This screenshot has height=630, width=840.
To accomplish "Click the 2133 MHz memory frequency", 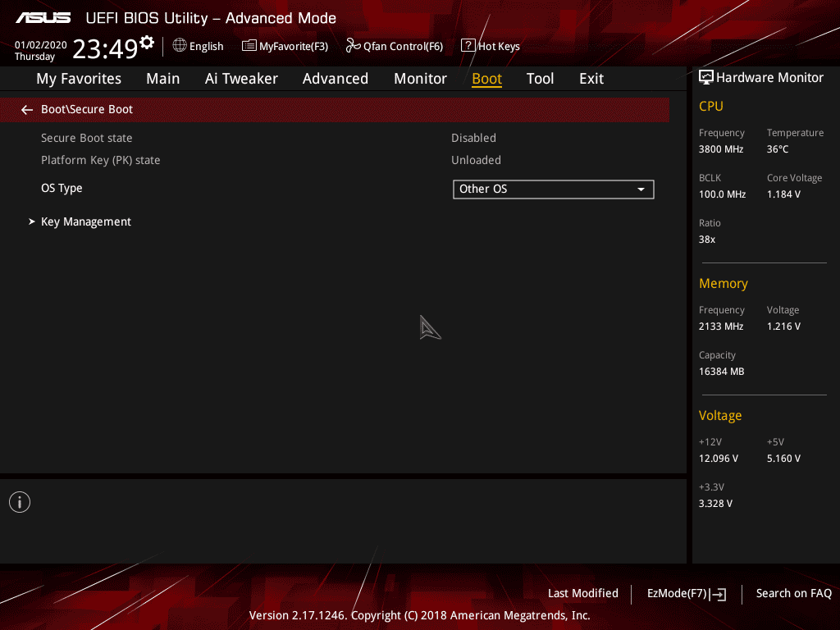I will (721, 326).
